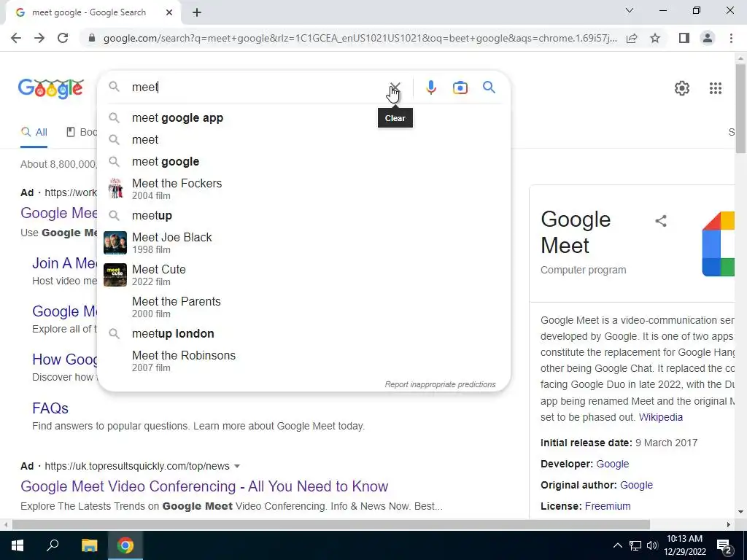Clear the search box text
747x560 pixels.
click(395, 87)
